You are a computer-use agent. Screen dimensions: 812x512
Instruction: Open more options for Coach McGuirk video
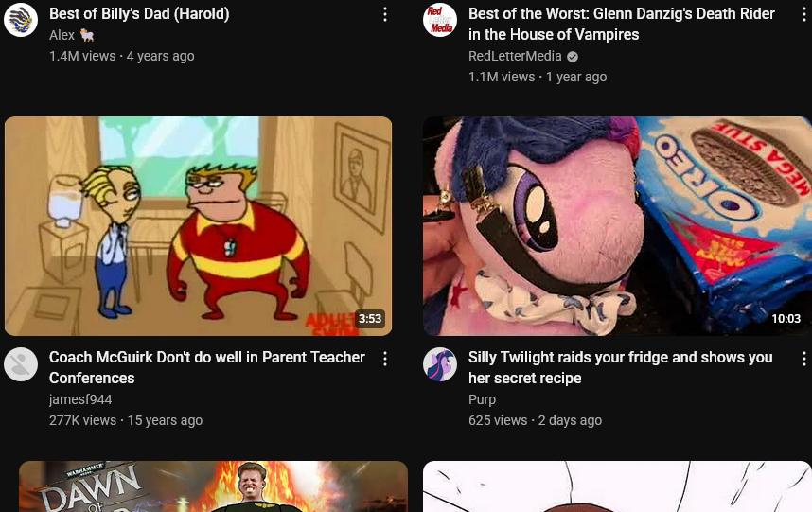[385, 359]
